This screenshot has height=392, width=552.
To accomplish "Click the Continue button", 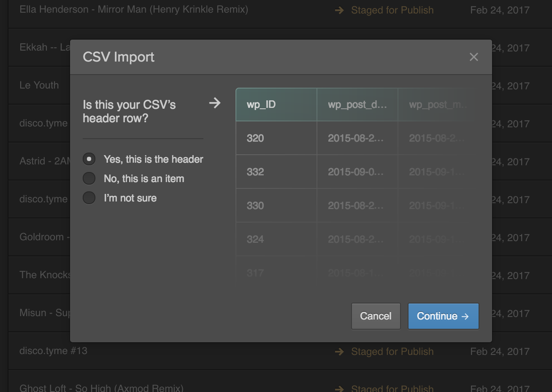I will pyautogui.click(x=443, y=316).
